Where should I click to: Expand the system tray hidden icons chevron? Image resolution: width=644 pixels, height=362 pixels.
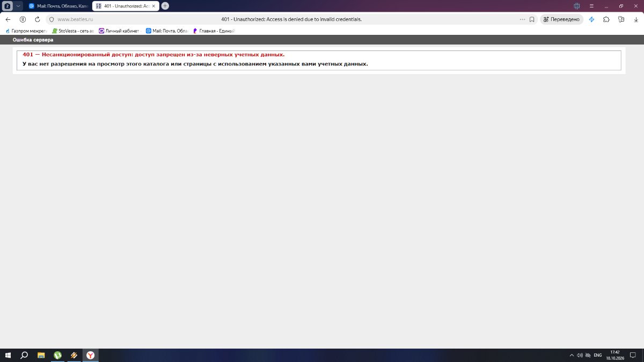point(572,355)
